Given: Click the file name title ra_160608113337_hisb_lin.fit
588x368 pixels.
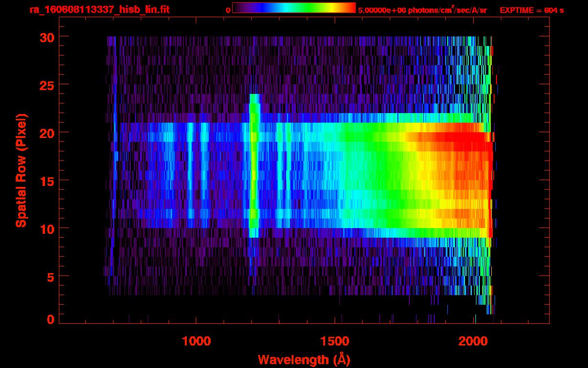Looking at the screenshot, I should [x=99, y=10].
